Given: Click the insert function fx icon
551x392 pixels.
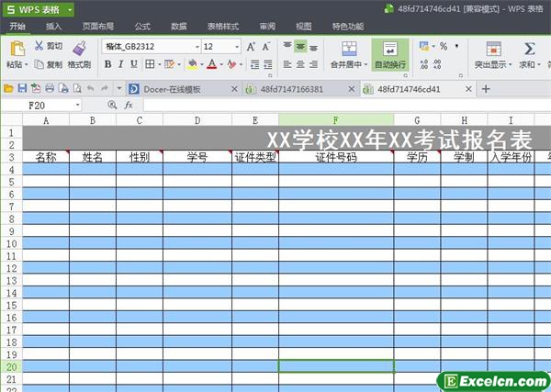Looking at the screenshot, I should [x=129, y=105].
